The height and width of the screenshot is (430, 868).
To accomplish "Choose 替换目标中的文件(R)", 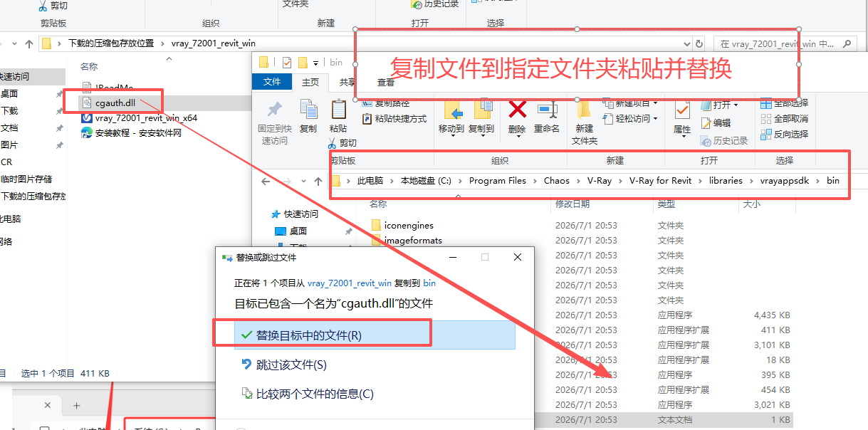I will (375, 335).
